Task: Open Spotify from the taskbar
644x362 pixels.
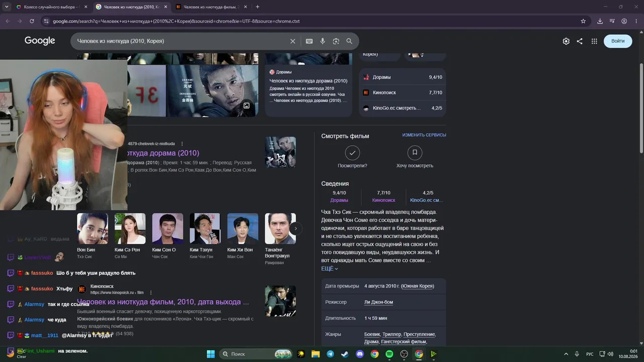Action: 389,354
